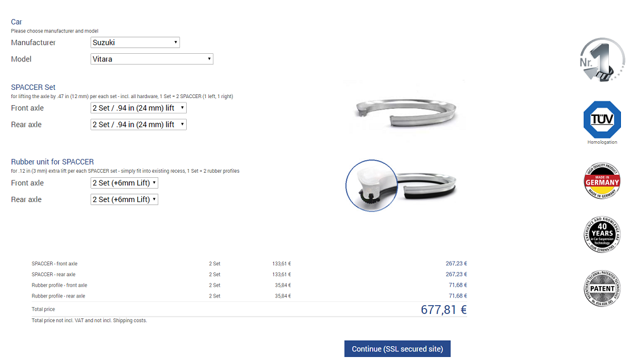Click the Rubber profile - rear axle label
Screen dimensions: 633x364
(x=58, y=296)
